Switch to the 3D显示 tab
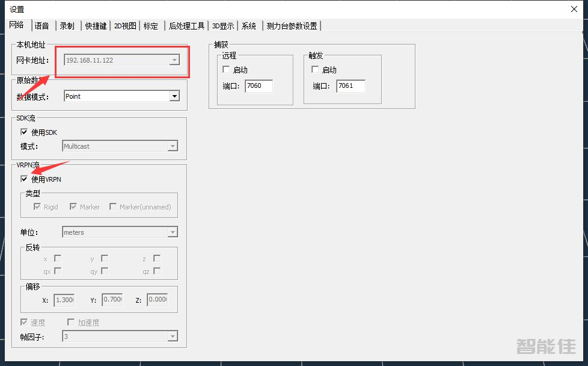Viewport: 588px width, 366px height. (x=223, y=25)
